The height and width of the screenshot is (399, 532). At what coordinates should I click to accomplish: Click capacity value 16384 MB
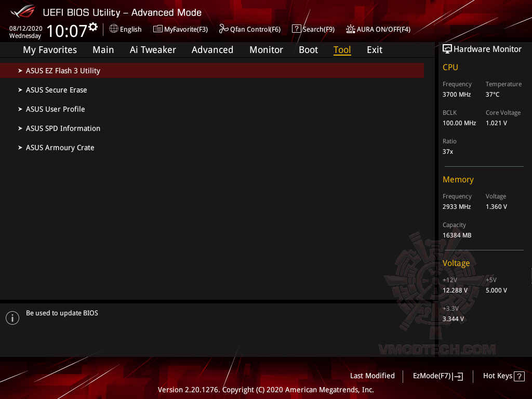pyautogui.click(x=457, y=235)
